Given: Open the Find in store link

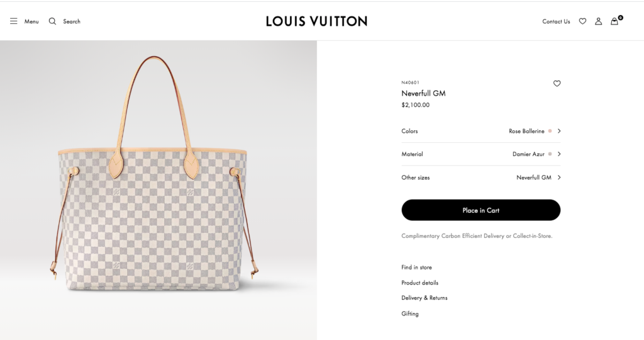Looking at the screenshot, I should (416, 267).
